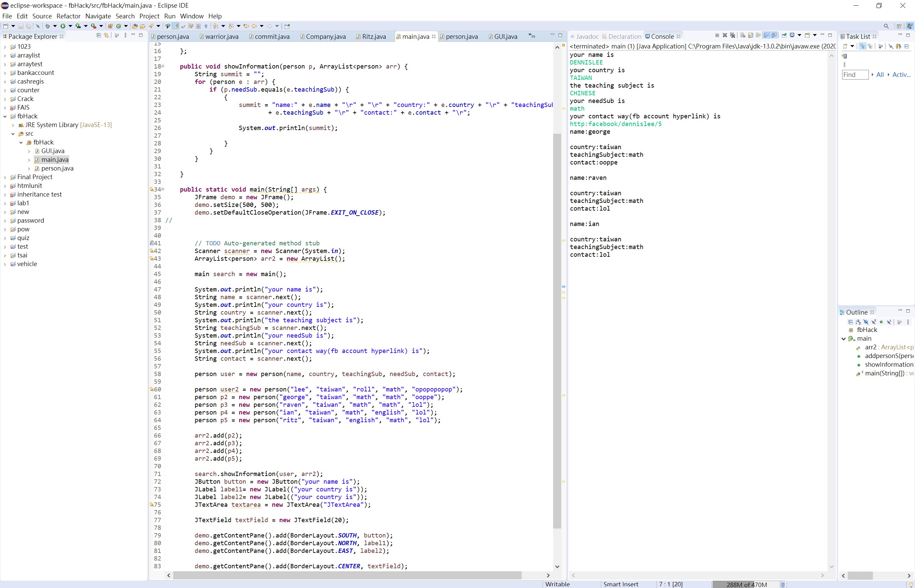Collapse the fbHack project node
915x588 pixels.
pos(5,116)
